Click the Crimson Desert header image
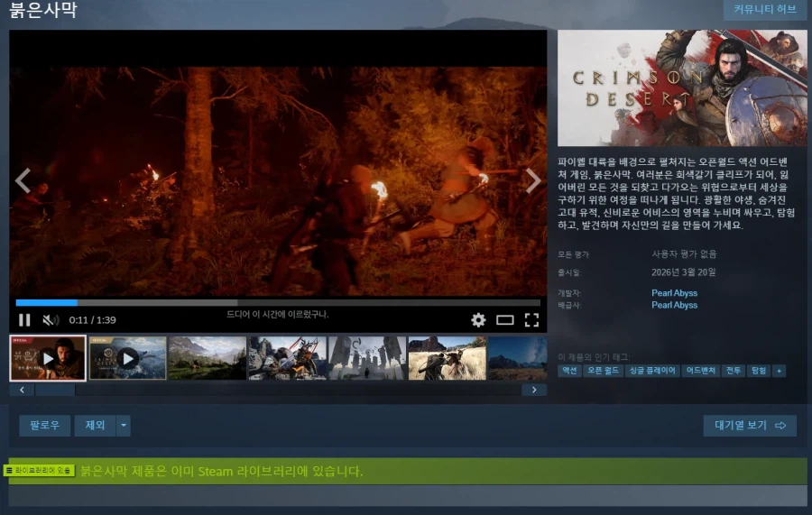 coord(682,88)
